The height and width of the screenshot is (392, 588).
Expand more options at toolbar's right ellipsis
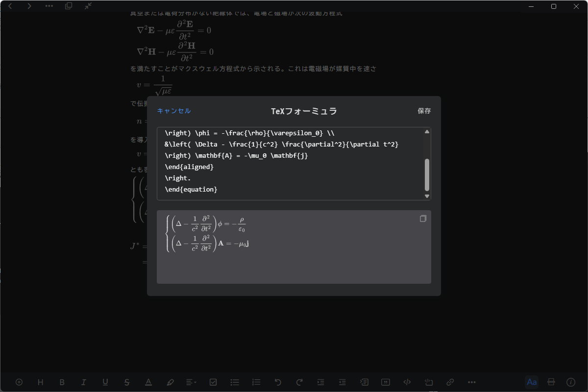point(472,382)
